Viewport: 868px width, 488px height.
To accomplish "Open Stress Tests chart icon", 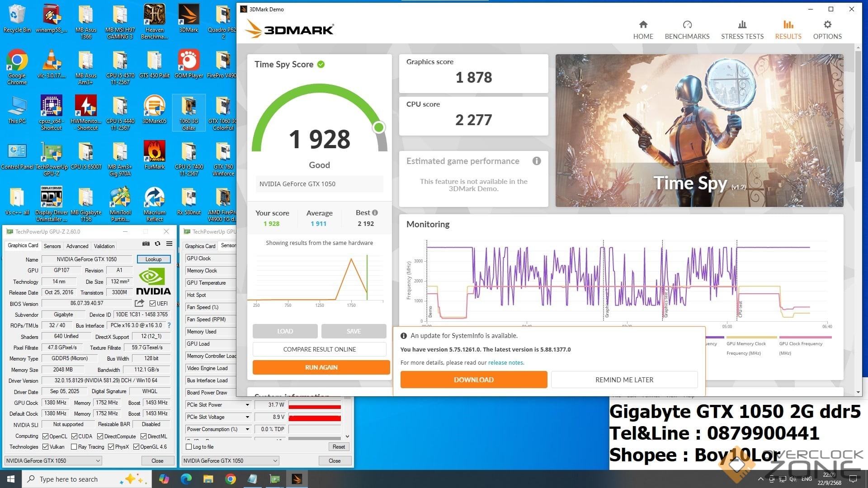I will 742,25.
